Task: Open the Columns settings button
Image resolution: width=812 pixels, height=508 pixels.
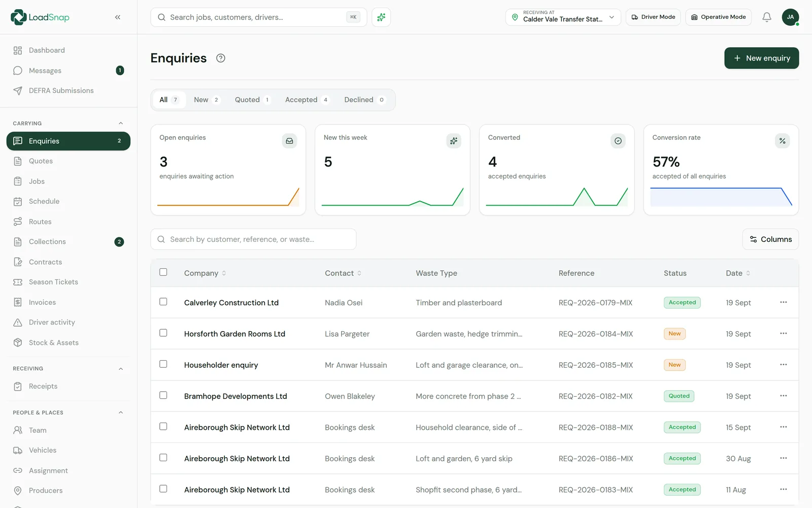Action: pyautogui.click(x=770, y=239)
